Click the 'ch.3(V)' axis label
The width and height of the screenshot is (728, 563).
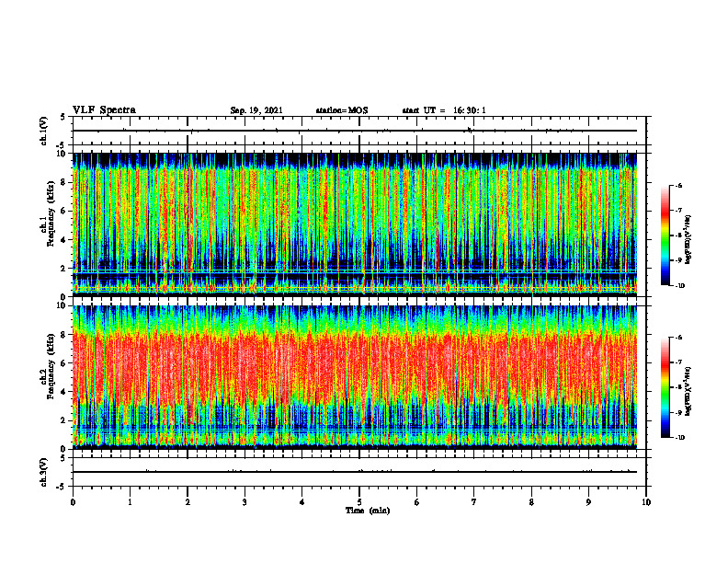[x=43, y=472]
